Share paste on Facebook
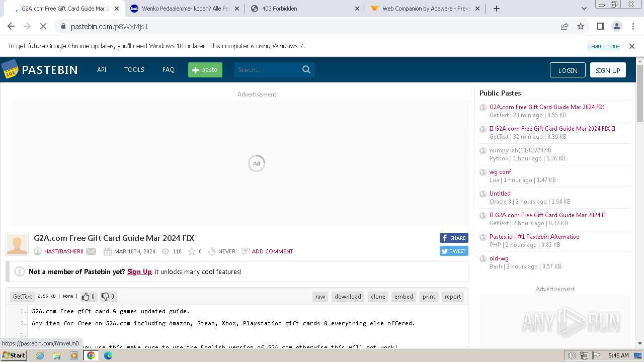This screenshot has height=362, width=644. tap(454, 238)
